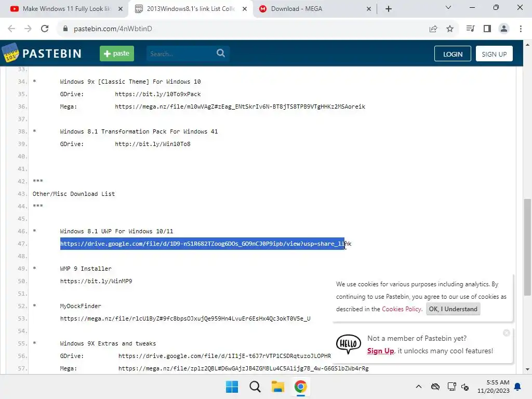Viewport: 532px width, 399px height.
Task: View site security lock info
Action: [x=65, y=29]
